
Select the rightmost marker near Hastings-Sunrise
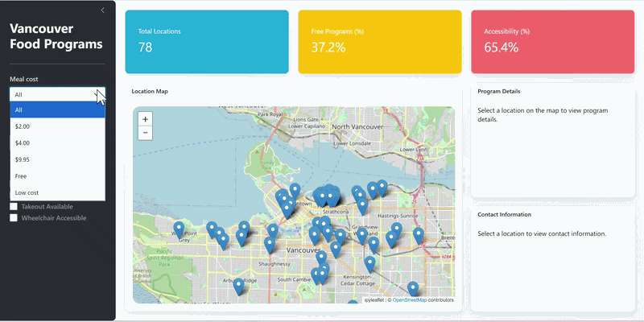coord(418,235)
